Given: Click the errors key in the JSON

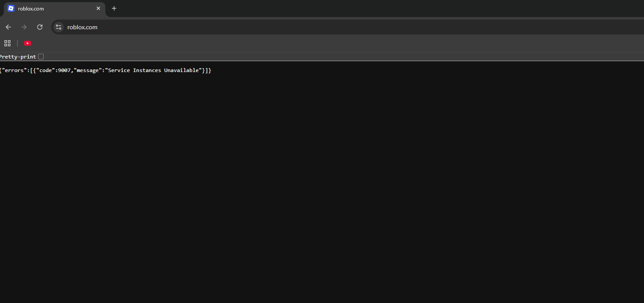Looking at the screenshot, I should coord(13,70).
